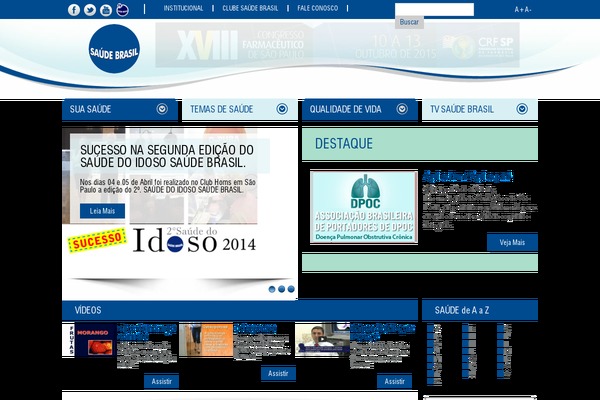
Task: Expand the Sua Saúde dropdown arrow
Action: click(x=162, y=109)
